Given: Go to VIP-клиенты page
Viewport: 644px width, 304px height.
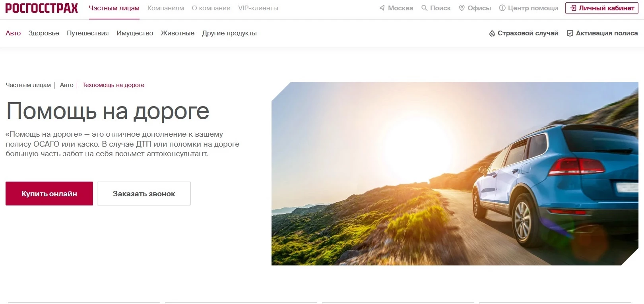Looking at the screenshot, I should tap(258, 8).
